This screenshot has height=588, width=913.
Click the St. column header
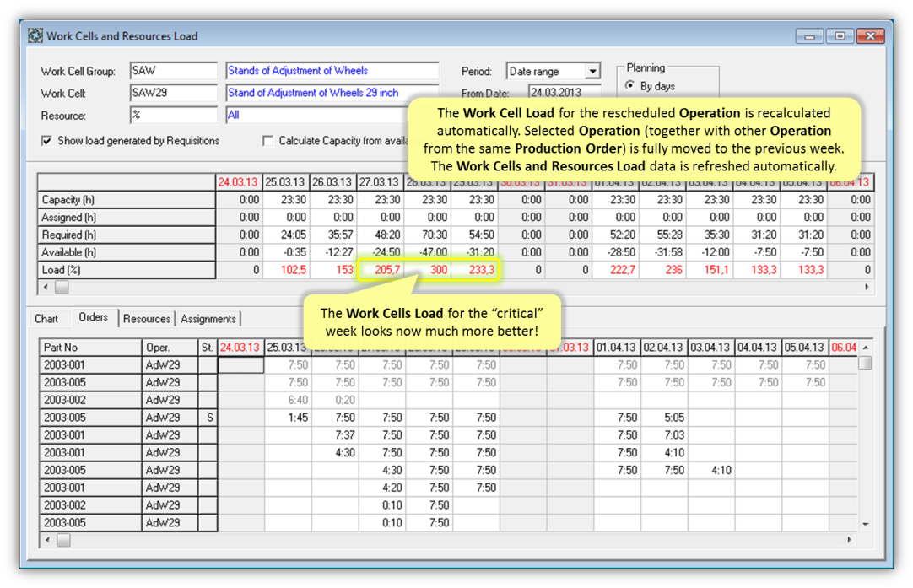pyautogui.click(x=208, y=348)
